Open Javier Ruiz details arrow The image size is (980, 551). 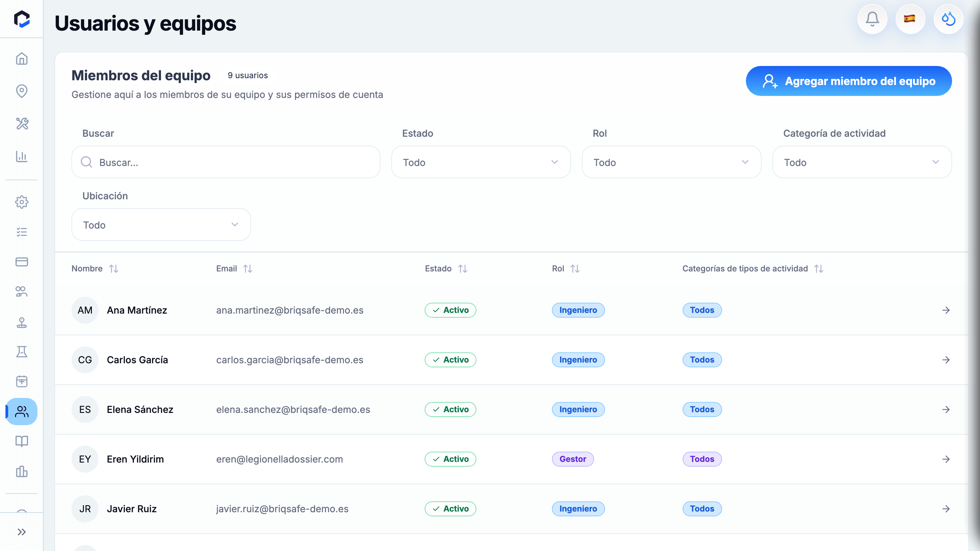946,509
